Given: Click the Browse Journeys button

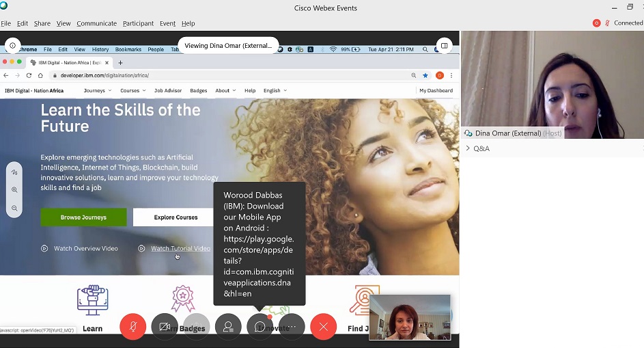Looking at the screenshot, I should pyautogui.click(x=83, y=217).
